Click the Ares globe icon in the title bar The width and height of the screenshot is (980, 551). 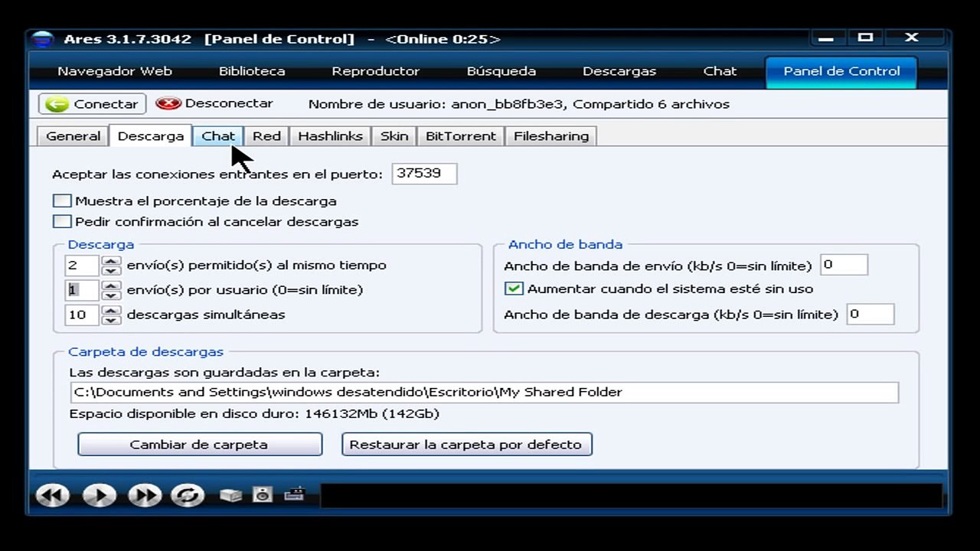coord(43,39)
